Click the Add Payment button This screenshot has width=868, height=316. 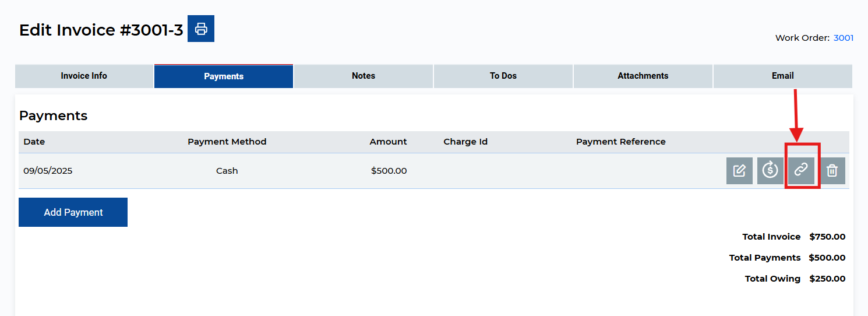click(x=73, y=212)
